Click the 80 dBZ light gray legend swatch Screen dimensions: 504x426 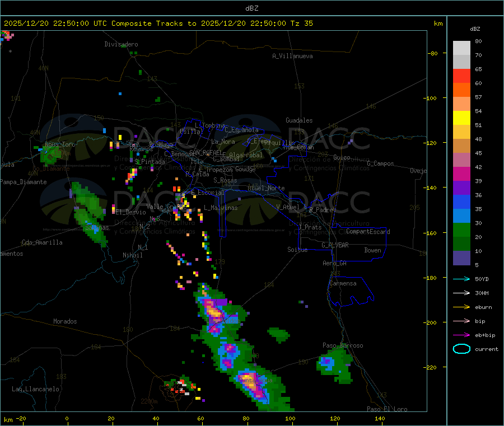pos(461,48)
